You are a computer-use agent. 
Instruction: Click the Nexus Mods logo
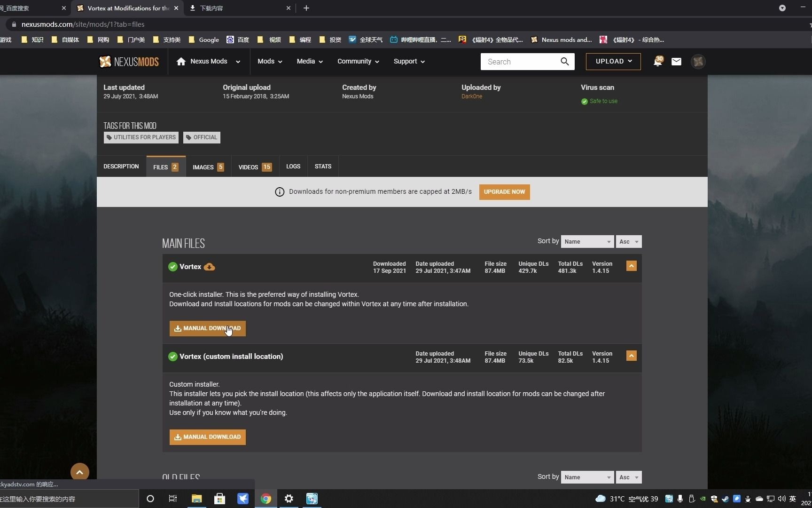point(129,62)
